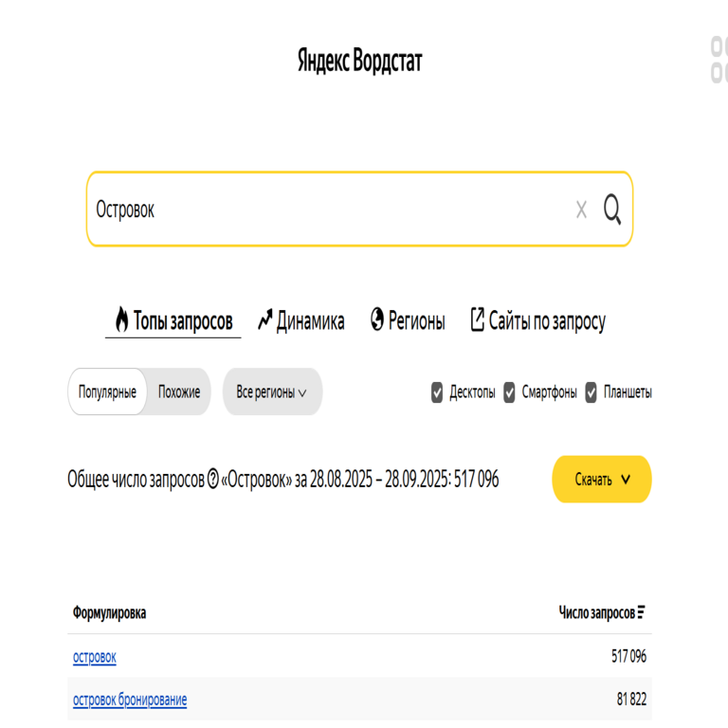Open the Скачать download dropdown
This screenshot has height=728, width=728.
[x=602, y=480]
